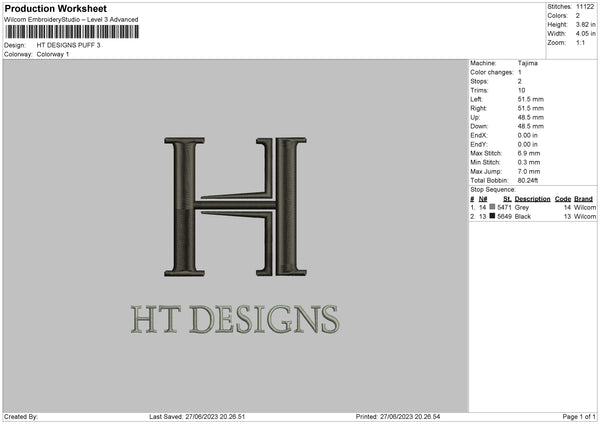Click the 'Brand' column header
The height and width of the screenshot is (424, 600).
coord(584,199)
